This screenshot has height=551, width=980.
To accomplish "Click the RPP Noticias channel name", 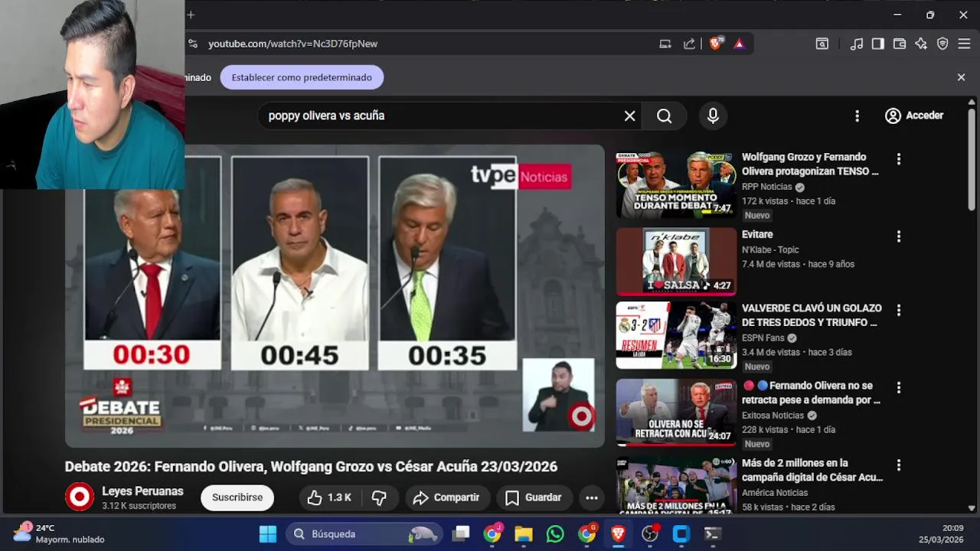I will [x=767, y=187].
